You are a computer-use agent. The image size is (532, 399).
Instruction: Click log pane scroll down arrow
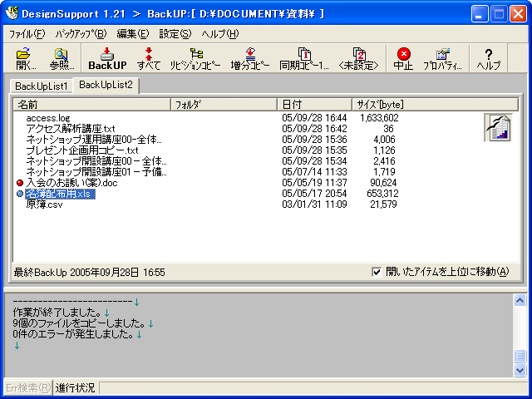point(520,370)
